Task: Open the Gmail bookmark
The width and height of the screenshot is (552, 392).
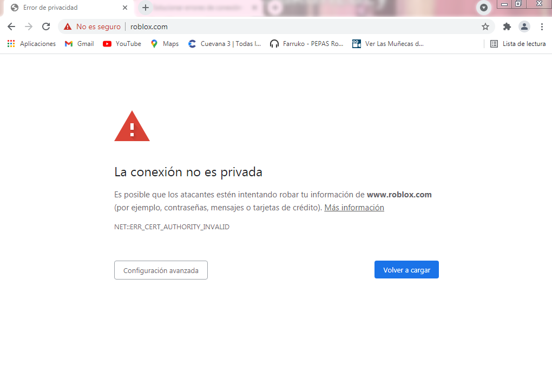Action: pos(79,44)
